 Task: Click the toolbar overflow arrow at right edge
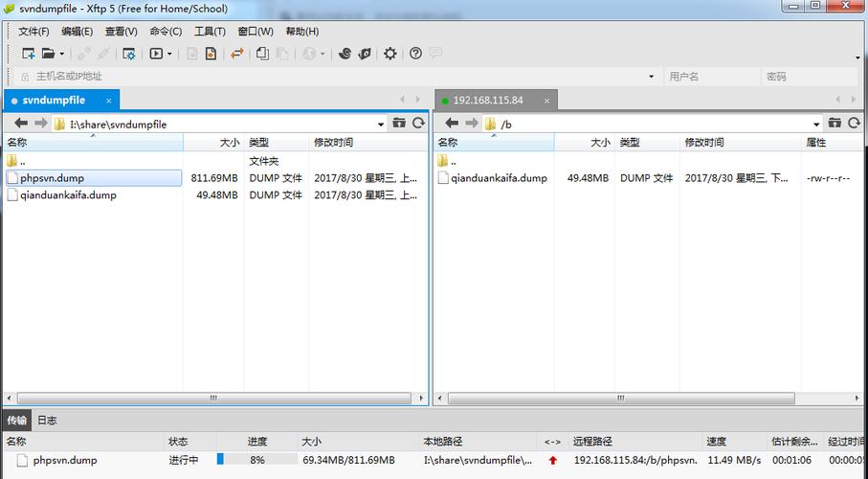pos(857,57)
